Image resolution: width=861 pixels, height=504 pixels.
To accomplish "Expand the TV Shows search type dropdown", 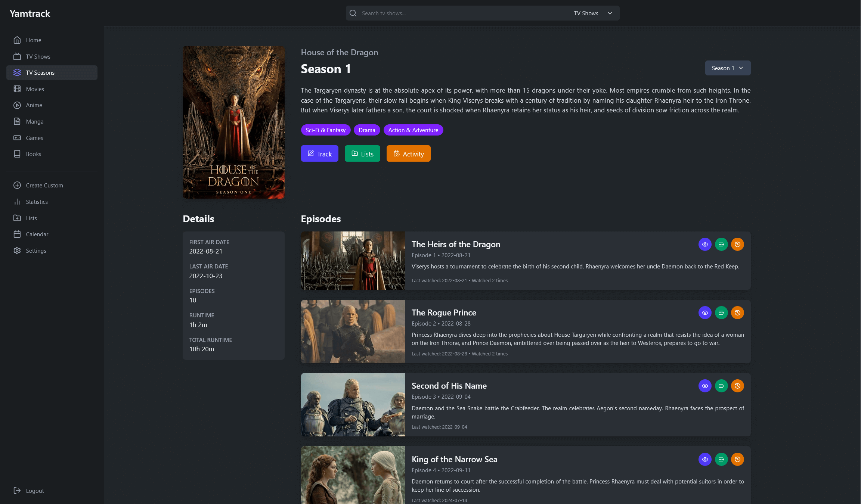I will tap(592, 13).
